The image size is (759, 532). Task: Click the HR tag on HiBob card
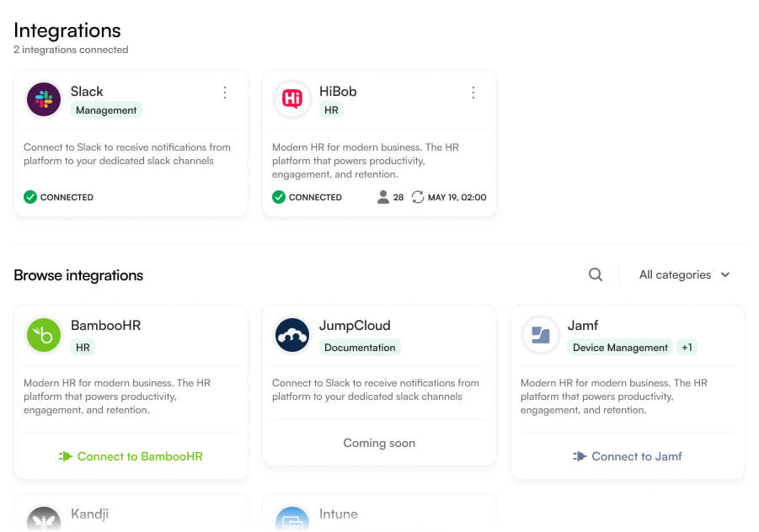(331, 110)
